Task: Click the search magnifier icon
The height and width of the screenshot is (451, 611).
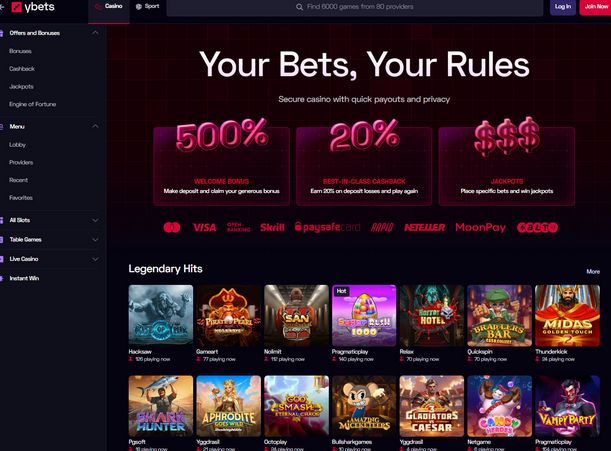Action: tap(299, 7)
